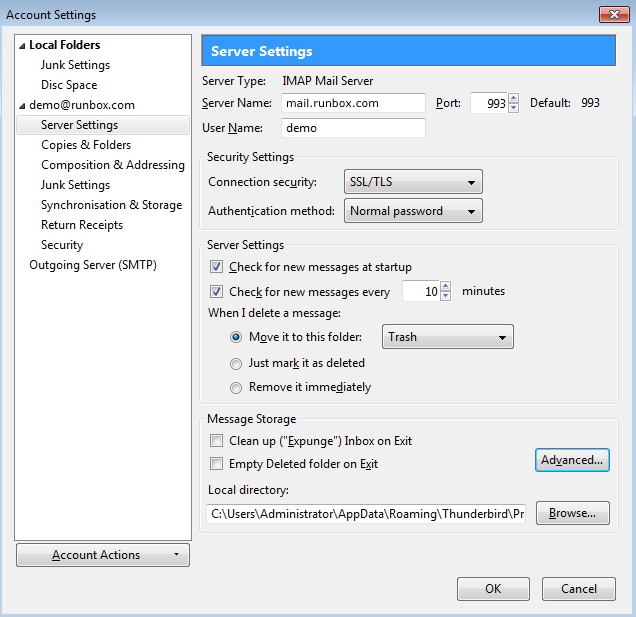
Task: Collapse the Local Folders tree node
Action: (x=22, y=45)
